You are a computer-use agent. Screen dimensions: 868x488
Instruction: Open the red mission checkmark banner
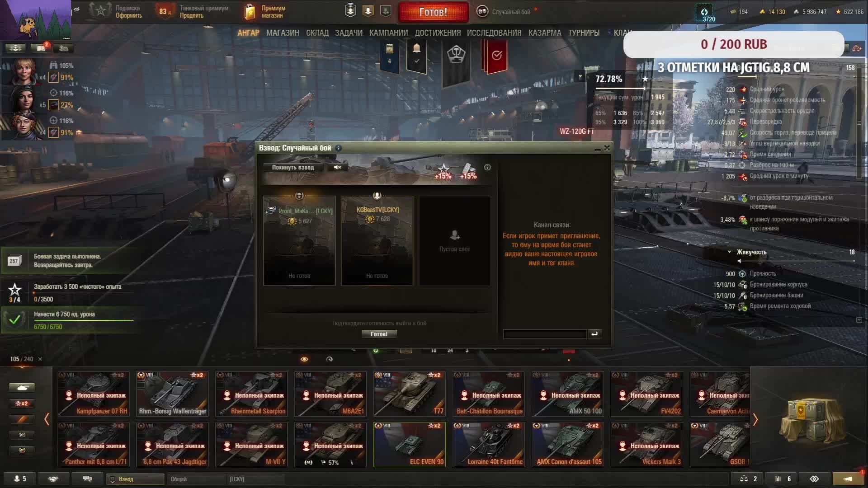496,56
